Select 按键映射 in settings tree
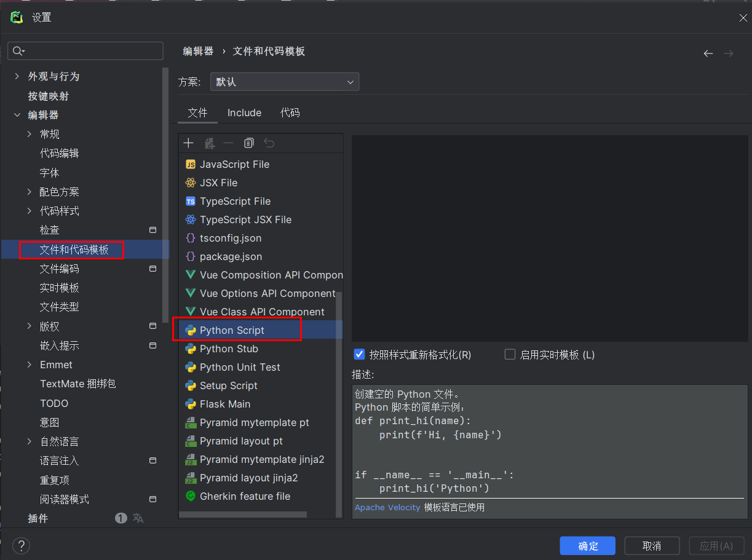 click(x=49, y=96)
